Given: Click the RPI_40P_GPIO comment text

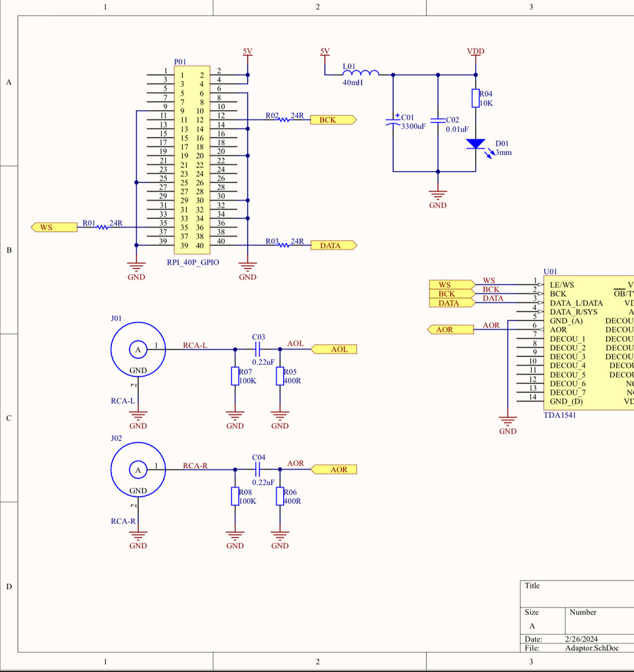Looking at the screenshot, I should (193, 263).
